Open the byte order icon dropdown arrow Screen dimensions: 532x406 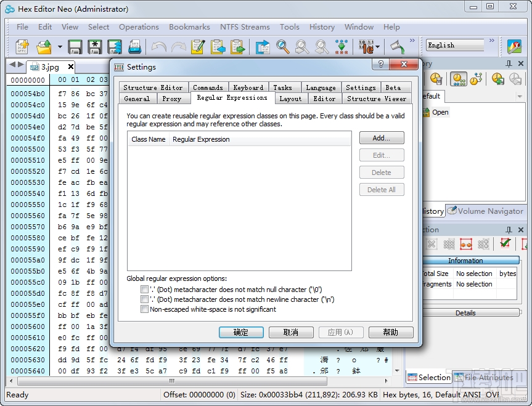pos(378,47)
